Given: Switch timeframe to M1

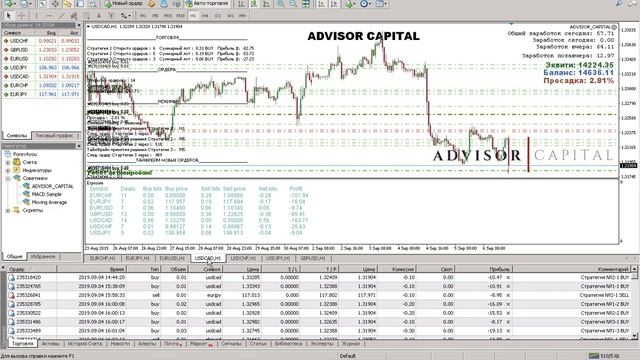Looking at the screenshot, I should point(143,16).
